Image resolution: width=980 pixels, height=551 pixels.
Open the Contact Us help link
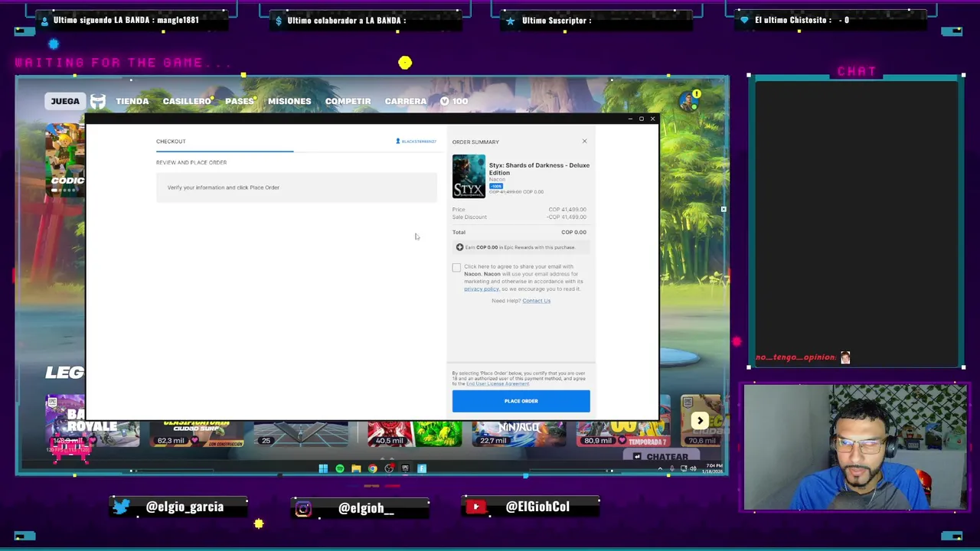tap(536, 301)
